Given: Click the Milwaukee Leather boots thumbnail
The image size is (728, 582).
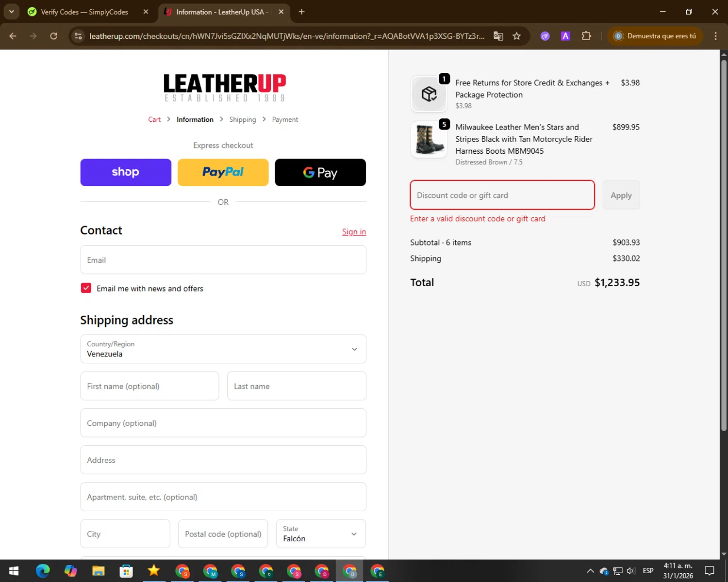Looking at the screenshot, I should tap(429, 140).
